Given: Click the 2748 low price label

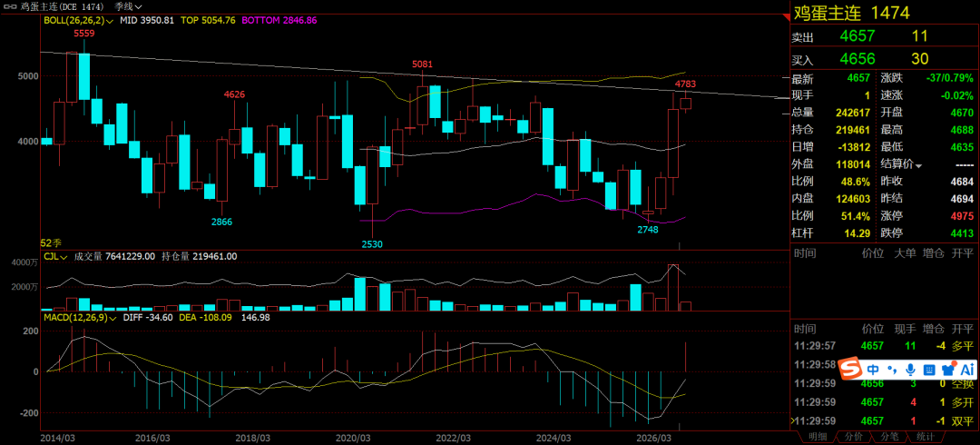Looking at the screenshot, I should point(648,229).
